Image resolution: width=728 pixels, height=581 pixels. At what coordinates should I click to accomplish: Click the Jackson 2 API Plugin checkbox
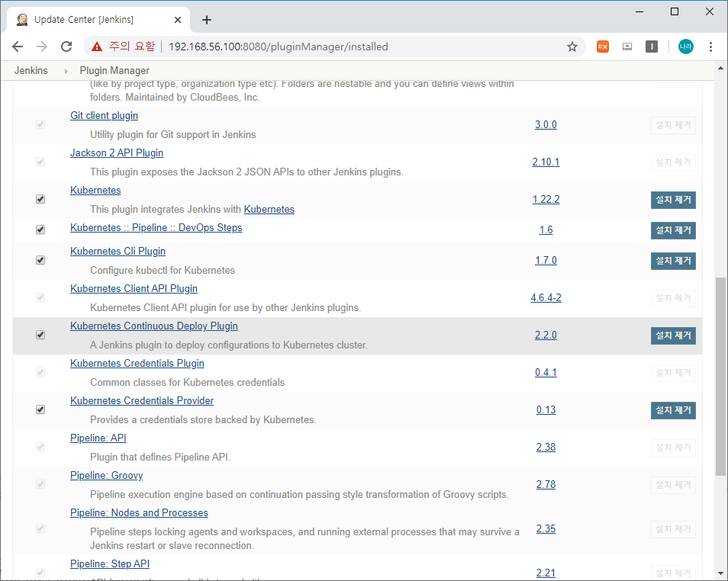pyautogui.click(x=40, y=162)
